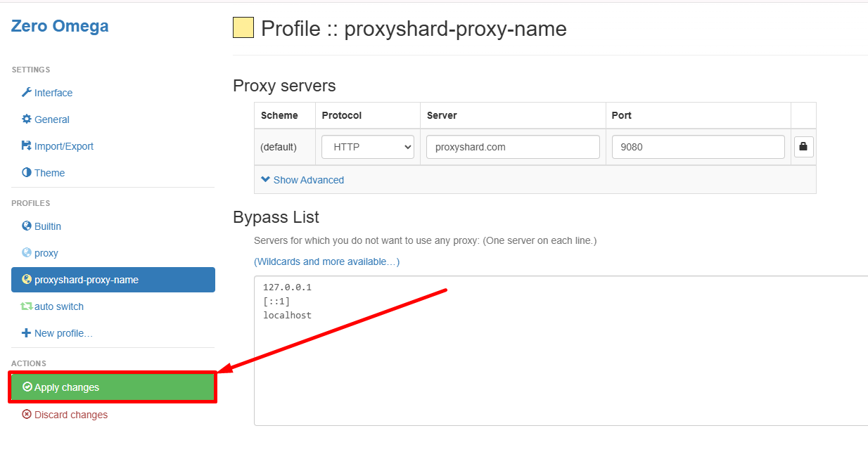Click the plus icon for New profile
Viewport: 868px width, 466px height.
(27, 333)
